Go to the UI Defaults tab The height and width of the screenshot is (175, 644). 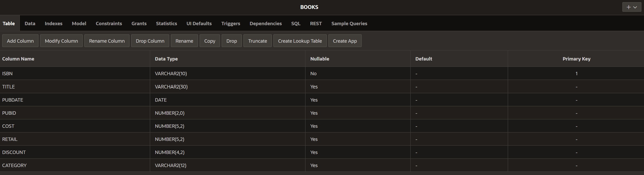click(x=199, y=23)
